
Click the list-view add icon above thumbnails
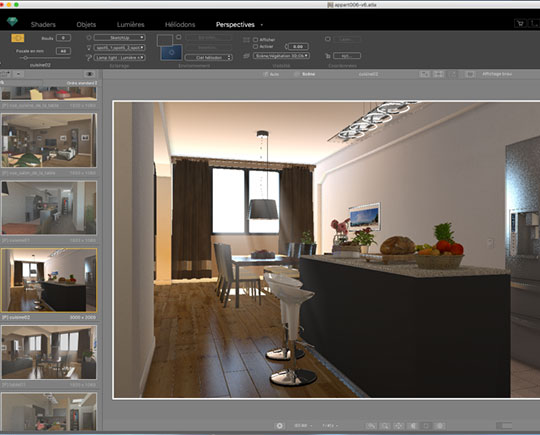(x=6, y=74)
